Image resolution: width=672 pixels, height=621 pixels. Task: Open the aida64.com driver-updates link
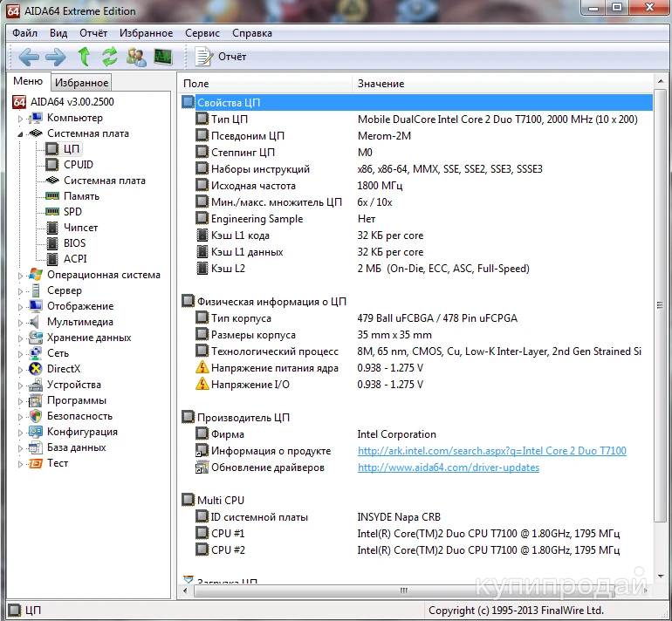pyautogui.click(x=448, y=467)
